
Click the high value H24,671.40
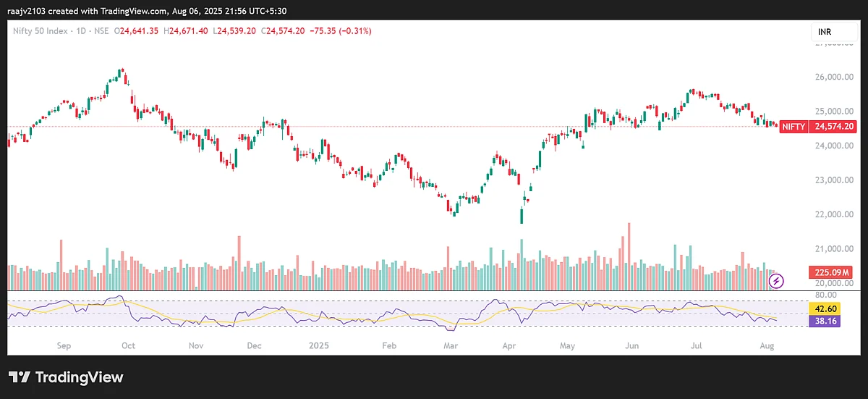(187, 31)
